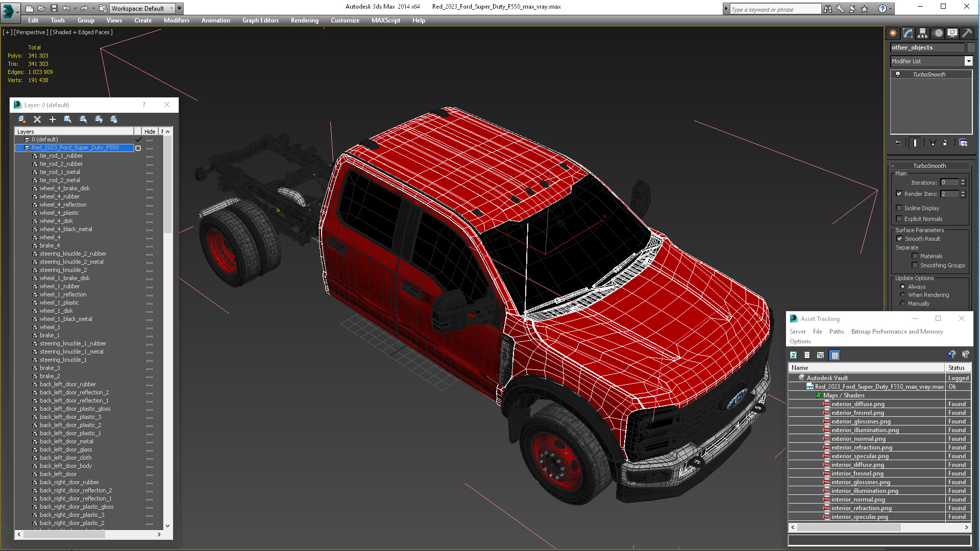The height and width of the screenshot is (551, 980).
Task: Enable Explicit Normals checkbox
Action: [x=899, y=219]
